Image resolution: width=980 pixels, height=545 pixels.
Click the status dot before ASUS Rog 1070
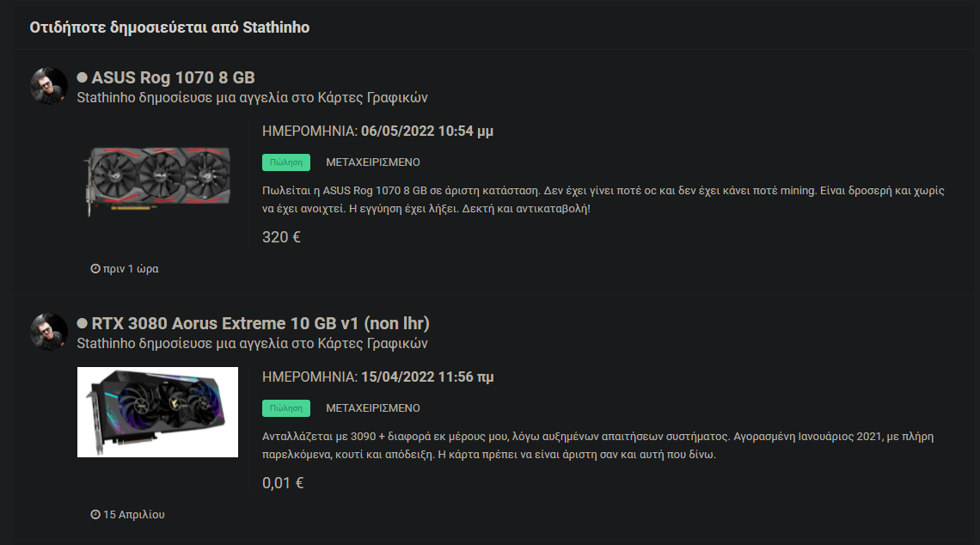[82, 77]
